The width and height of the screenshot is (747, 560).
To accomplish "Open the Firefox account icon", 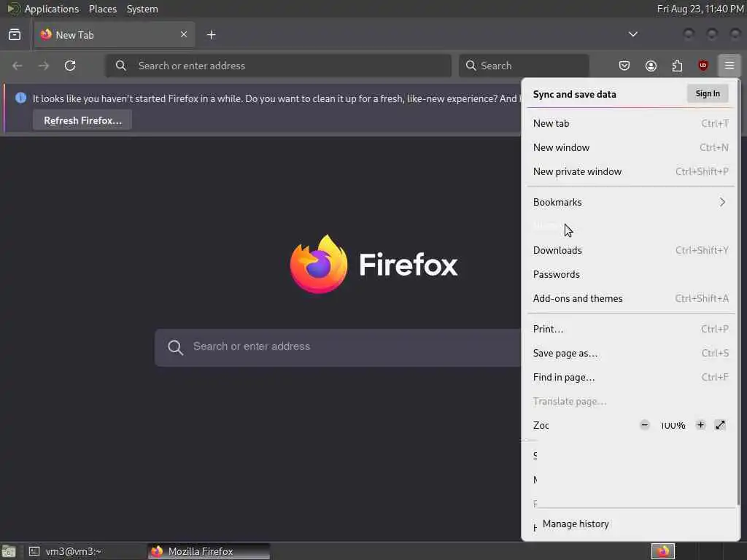I will pos(651,66).
